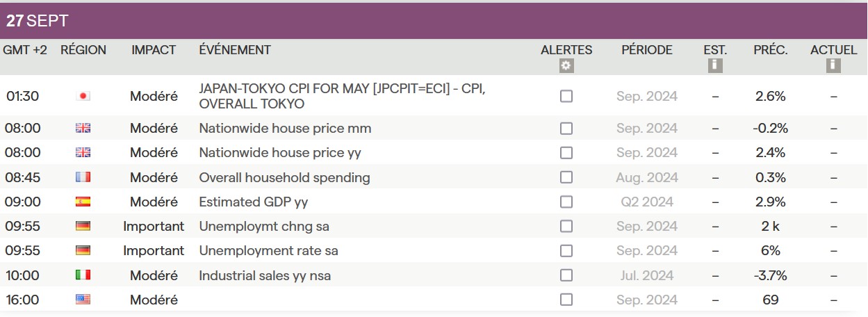The height and width of the screenshot is (317, 868).
Task: Click the Spain flag icon
Action: point(83,202)
